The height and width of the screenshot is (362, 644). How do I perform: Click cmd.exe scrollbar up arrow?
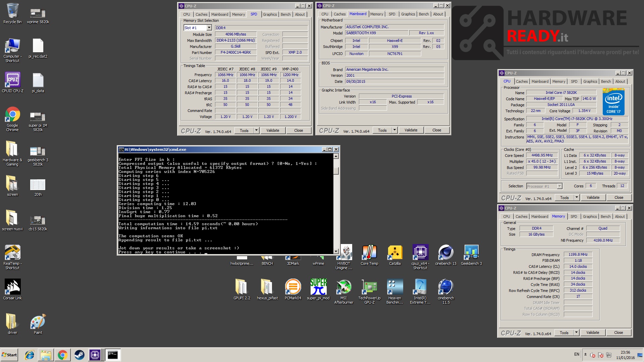[336, 156]
